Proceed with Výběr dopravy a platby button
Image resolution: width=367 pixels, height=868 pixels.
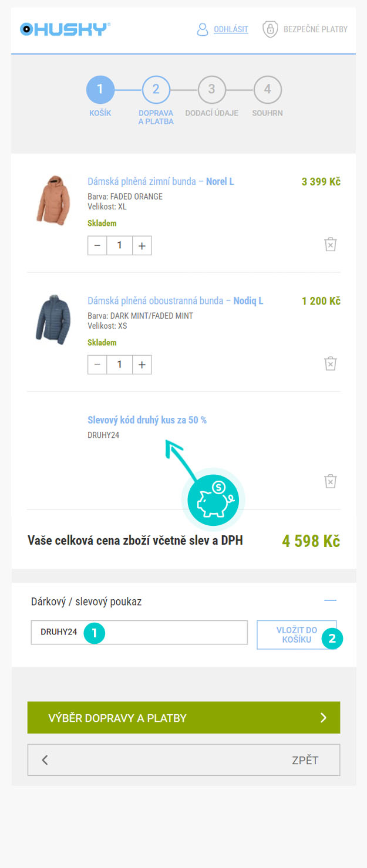[x=184, y=718]
